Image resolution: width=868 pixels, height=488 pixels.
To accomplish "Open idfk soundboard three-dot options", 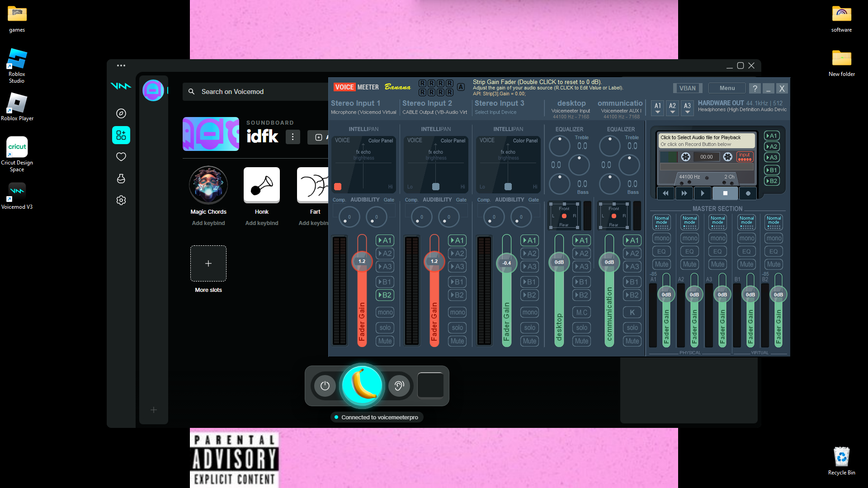I will pyautogui.click(x=292, y=136).
